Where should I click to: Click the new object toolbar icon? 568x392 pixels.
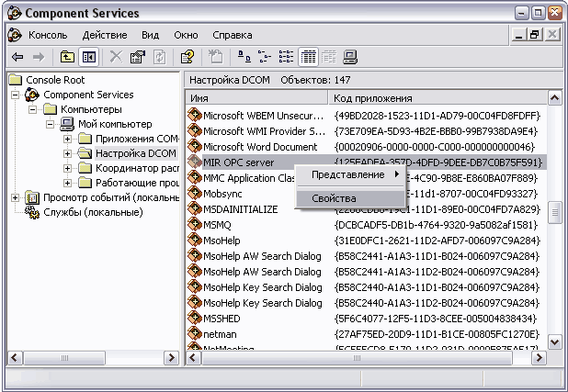point(216,57)
